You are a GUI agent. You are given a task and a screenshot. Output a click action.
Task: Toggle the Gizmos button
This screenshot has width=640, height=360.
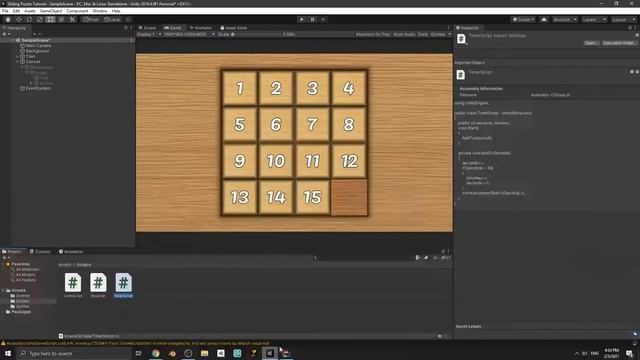(x=438, y=34)
